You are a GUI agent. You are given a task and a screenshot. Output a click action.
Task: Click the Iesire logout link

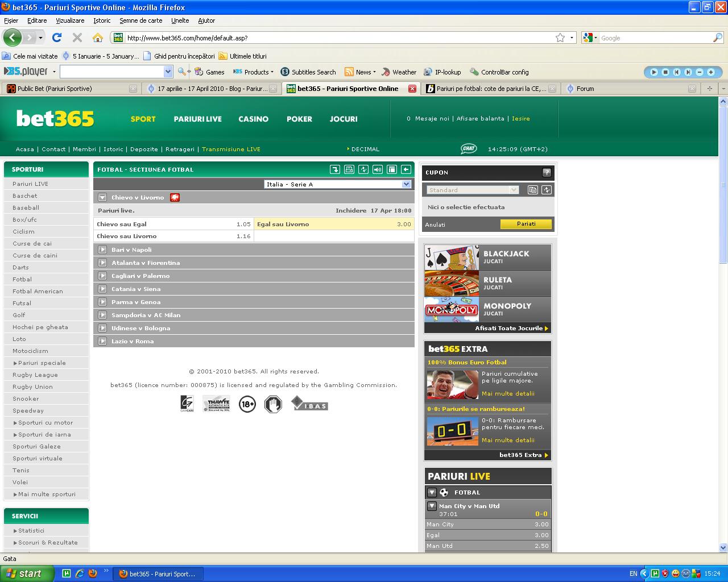coord(521,119)
